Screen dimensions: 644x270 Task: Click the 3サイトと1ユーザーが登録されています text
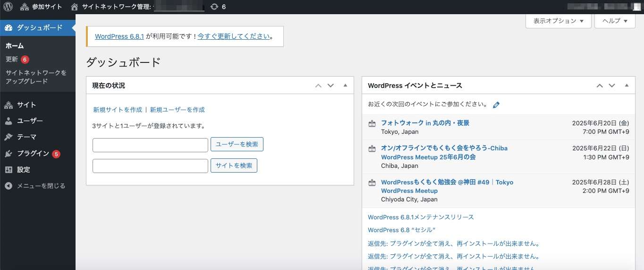click(x=149, y=126)
